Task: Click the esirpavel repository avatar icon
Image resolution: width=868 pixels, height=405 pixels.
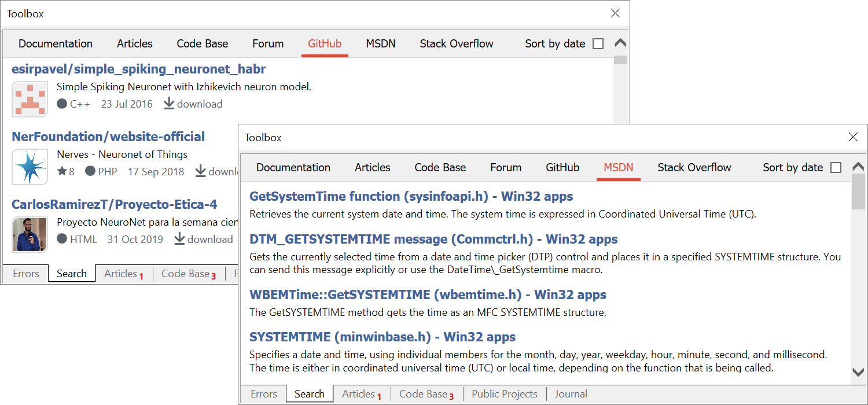Action: pyautogui.click(x=30, y=99)
